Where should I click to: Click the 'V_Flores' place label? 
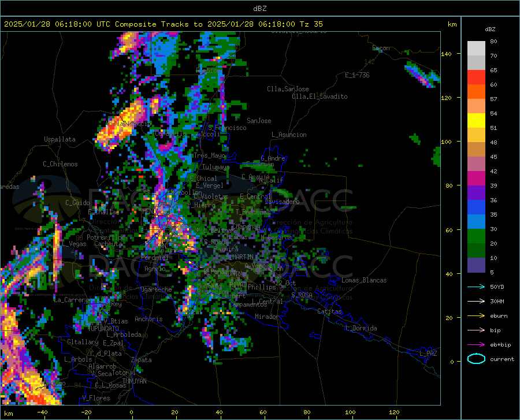click(x=96, y=398)
